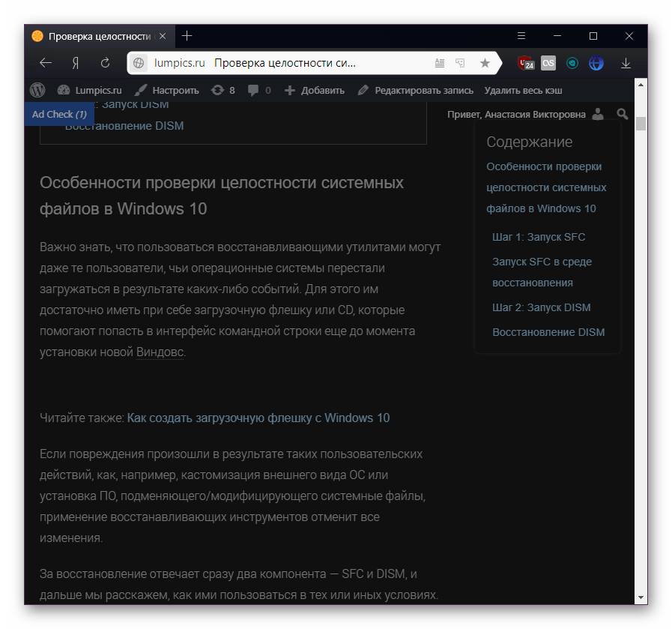Image resolution: width=672 pixels, height=629 pixels.
Task: Reload the page with the refresh icon
Action: click(x=106, y=63)
